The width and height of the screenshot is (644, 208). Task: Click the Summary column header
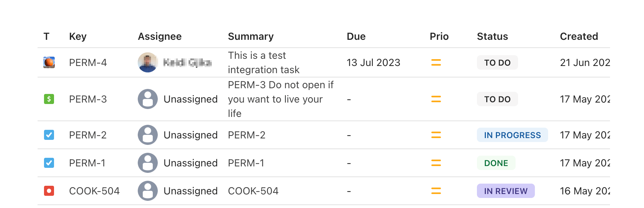[x=250, y=37]
